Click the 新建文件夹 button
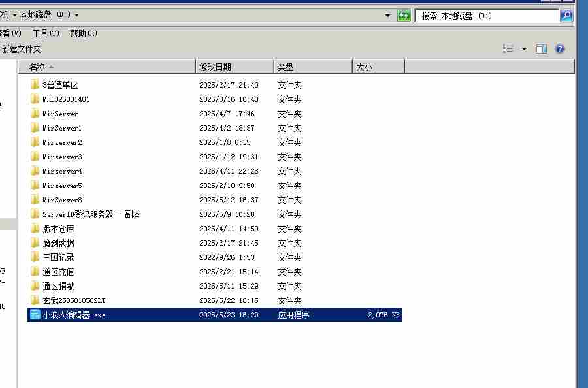The height and width of the screenshot is (388, 588). pyautogui.click(x=21, y=49)
